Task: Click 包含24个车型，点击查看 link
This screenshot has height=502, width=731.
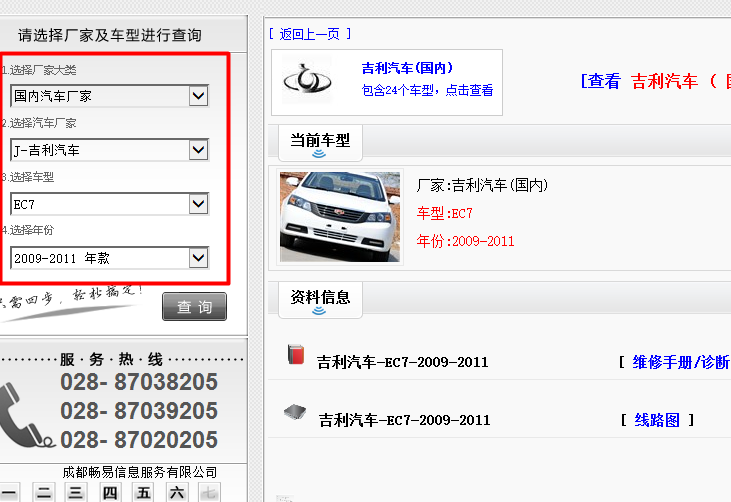Action: [427, 90]
